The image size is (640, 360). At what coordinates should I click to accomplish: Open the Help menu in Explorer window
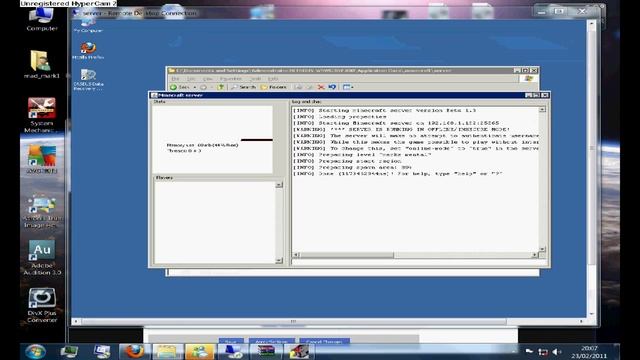click(273, 78)
